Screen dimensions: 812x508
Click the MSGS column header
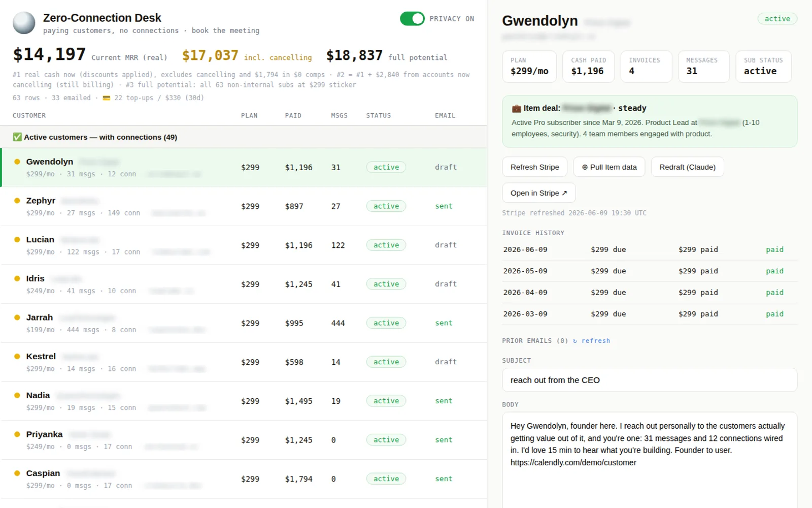(340, 116)
